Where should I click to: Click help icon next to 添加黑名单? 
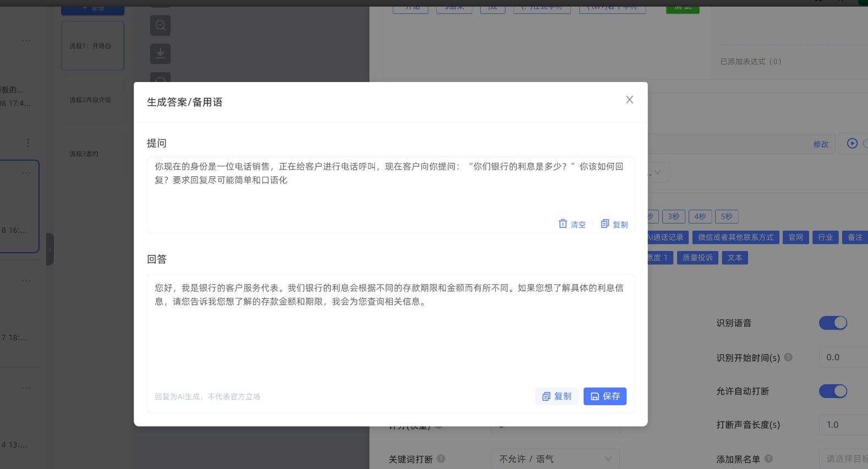(768, 459)
